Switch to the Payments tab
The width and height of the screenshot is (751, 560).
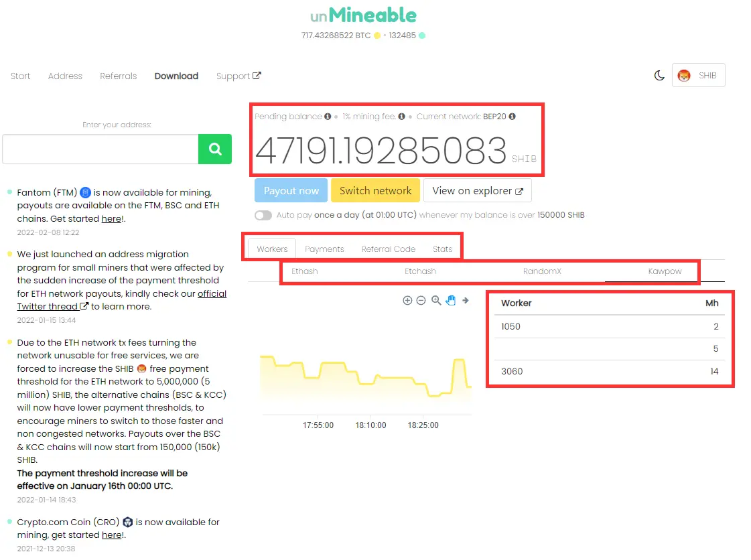324,249
